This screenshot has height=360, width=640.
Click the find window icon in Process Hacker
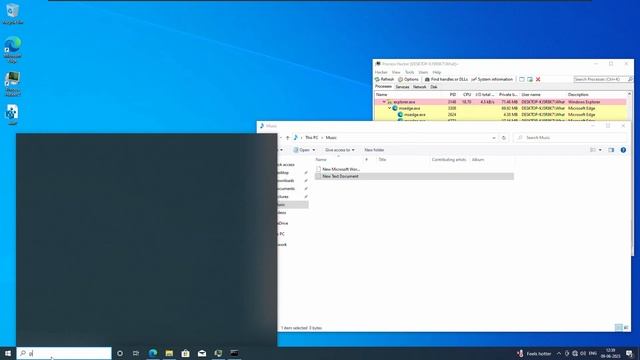522,79
